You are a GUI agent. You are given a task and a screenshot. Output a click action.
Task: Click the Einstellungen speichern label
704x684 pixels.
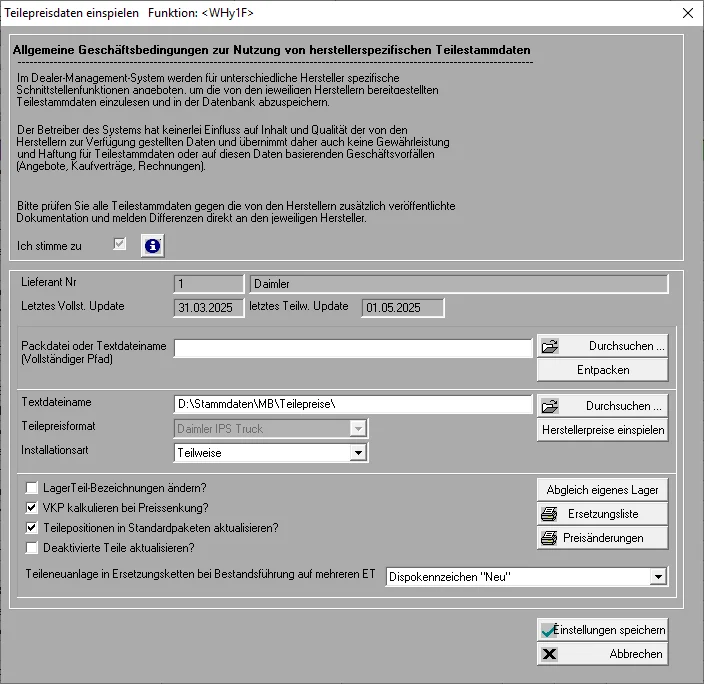(609, 630)
